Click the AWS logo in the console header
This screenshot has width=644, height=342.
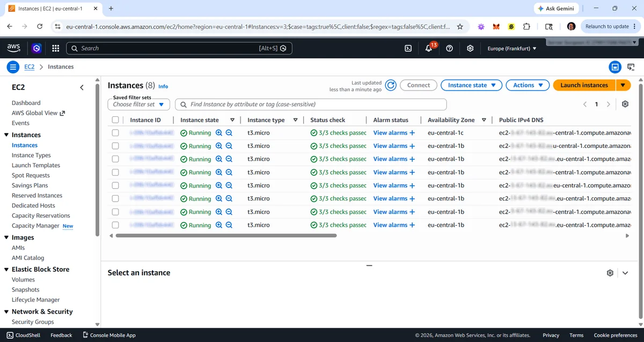tap(13, 48)
